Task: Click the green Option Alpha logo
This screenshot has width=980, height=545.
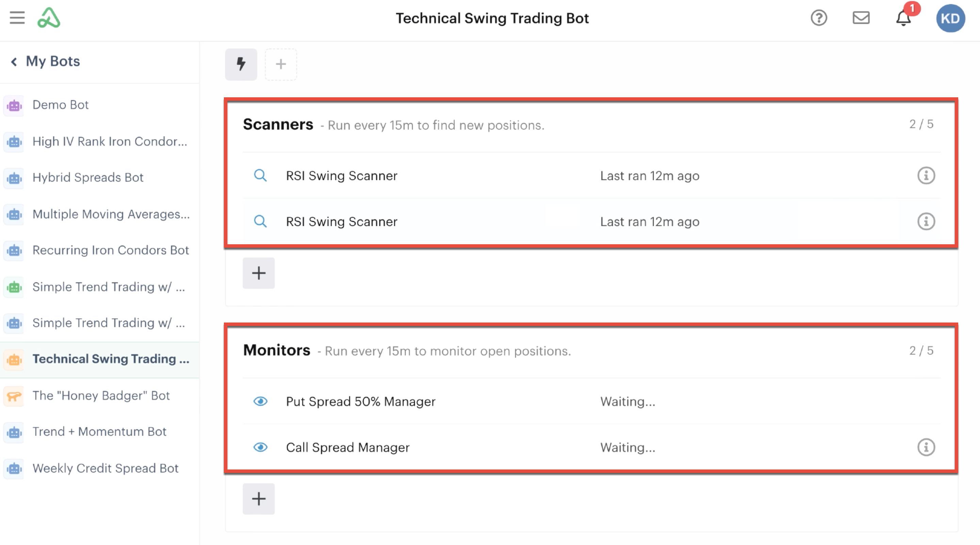Action: [x=49, y=18]
